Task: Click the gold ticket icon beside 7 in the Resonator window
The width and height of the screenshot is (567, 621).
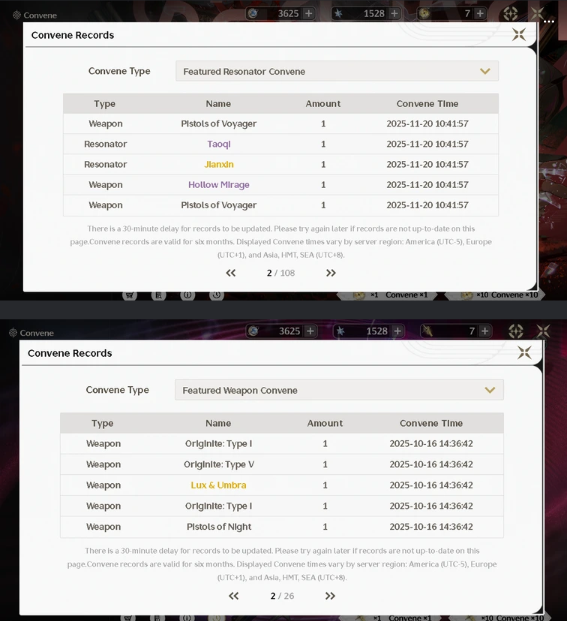Action: (x=424, y=13)
